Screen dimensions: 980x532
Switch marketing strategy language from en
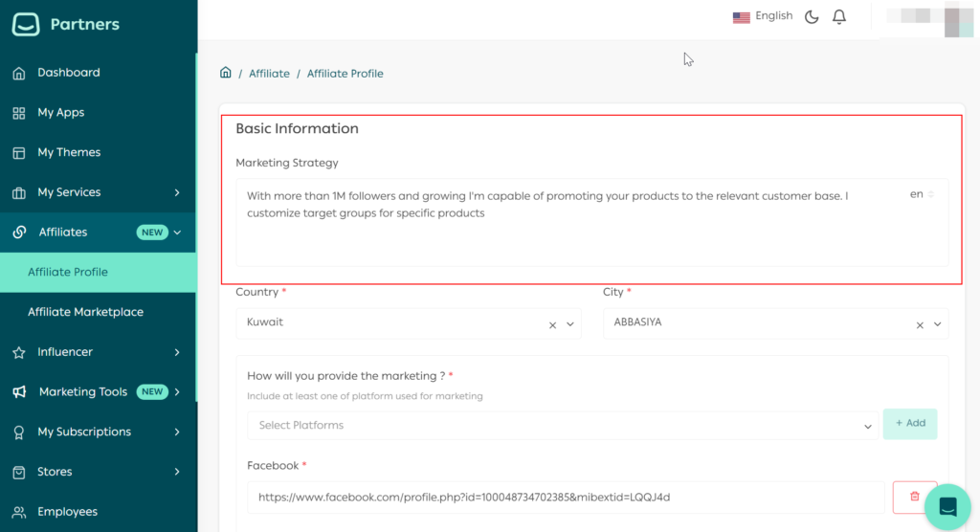click(922, 194)
